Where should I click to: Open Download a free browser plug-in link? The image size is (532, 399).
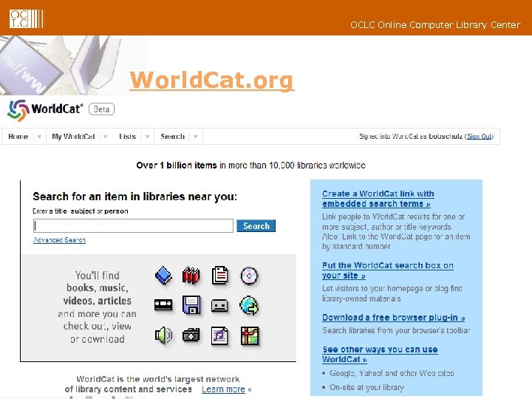393,318
